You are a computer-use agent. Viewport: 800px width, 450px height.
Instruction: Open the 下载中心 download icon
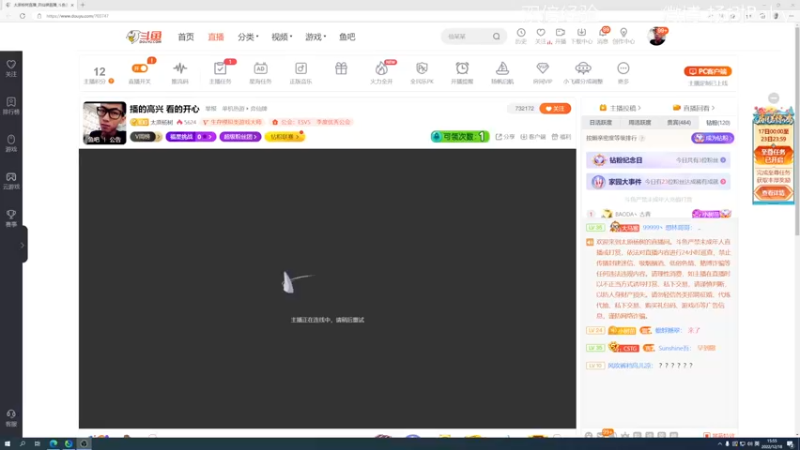(581, 36)
